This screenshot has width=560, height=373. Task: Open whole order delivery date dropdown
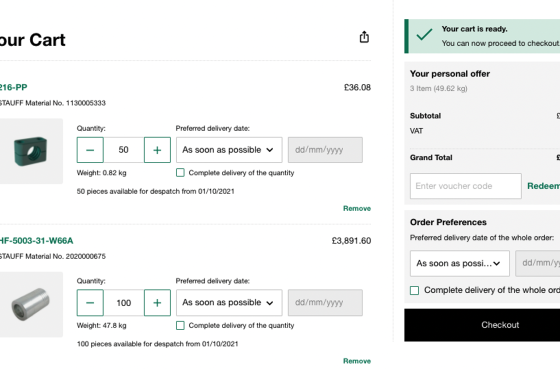click(460, 263)
